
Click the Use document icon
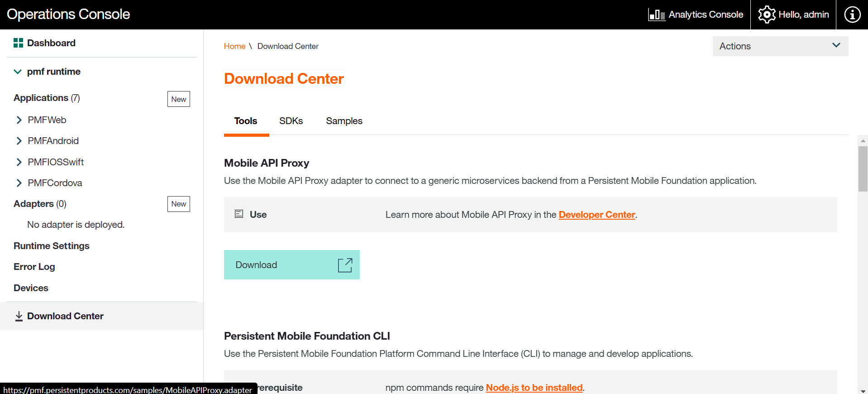point(239,214)
